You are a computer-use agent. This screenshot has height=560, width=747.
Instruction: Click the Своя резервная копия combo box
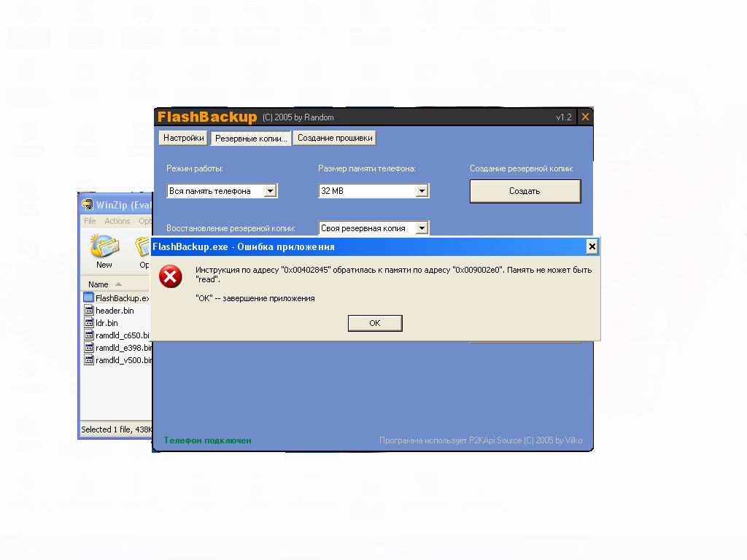(x=374, y=228)
